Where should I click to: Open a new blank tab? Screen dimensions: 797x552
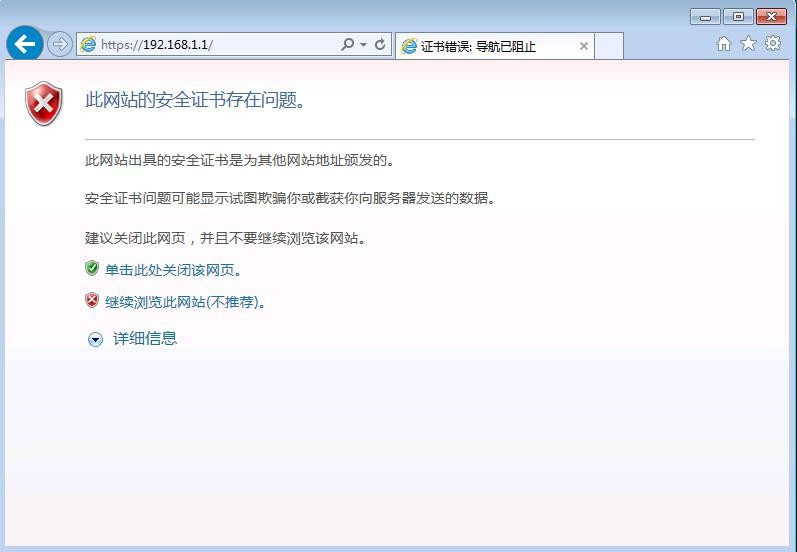609,46
